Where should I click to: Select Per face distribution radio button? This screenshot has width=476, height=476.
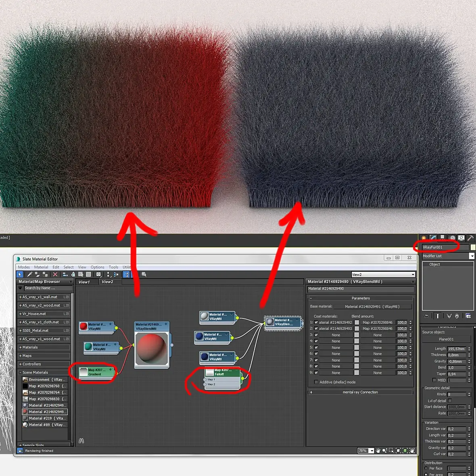(426, 468)
